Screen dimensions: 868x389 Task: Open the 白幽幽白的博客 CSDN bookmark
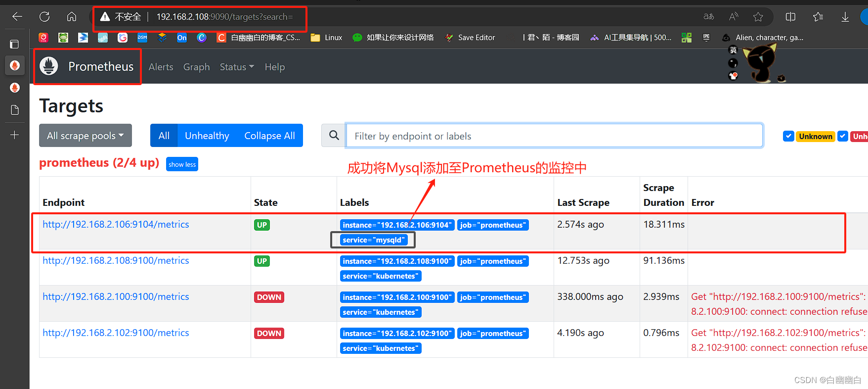[x=259, y=38]
